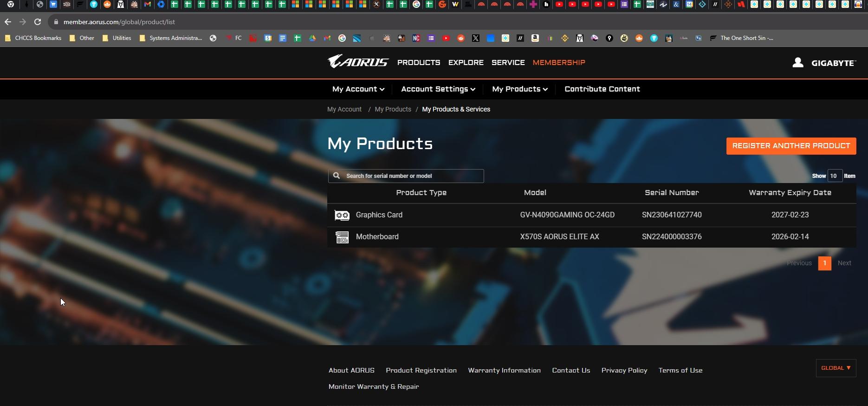Click warranty date 2027-02-23

click(x=790, y=215)
